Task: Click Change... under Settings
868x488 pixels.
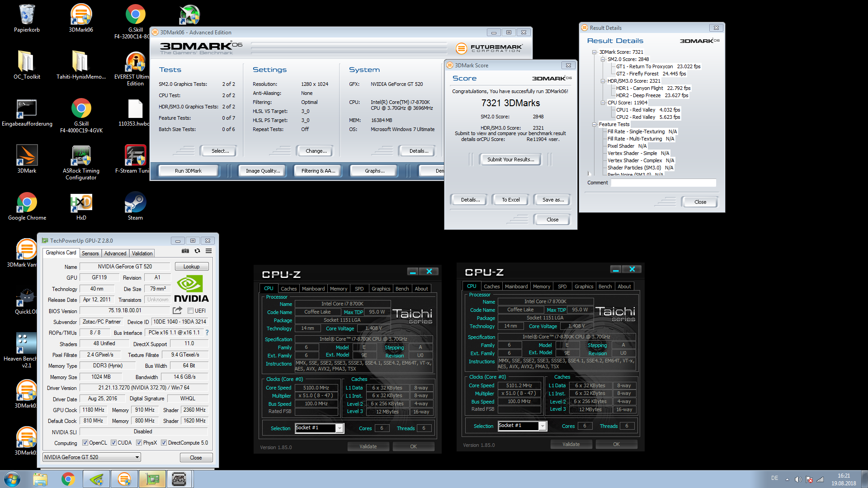Action: click(x=316, y=151)
